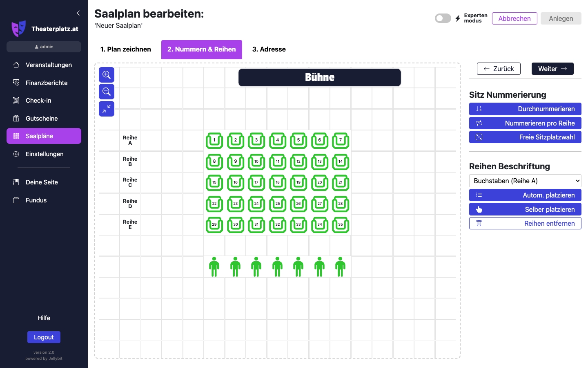Open Gutscheine via the gift icon
The height and width of the screenshot is (368, 588).
click(16, 118)
